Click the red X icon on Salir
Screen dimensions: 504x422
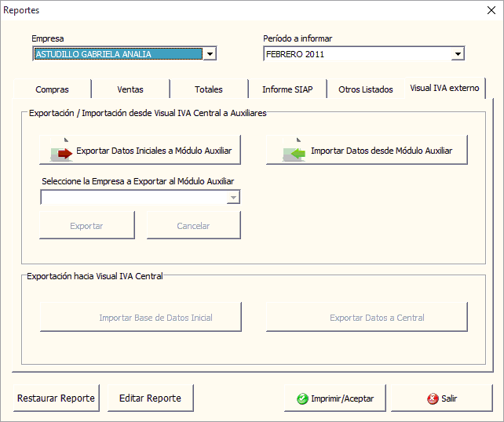click(433, 398)
